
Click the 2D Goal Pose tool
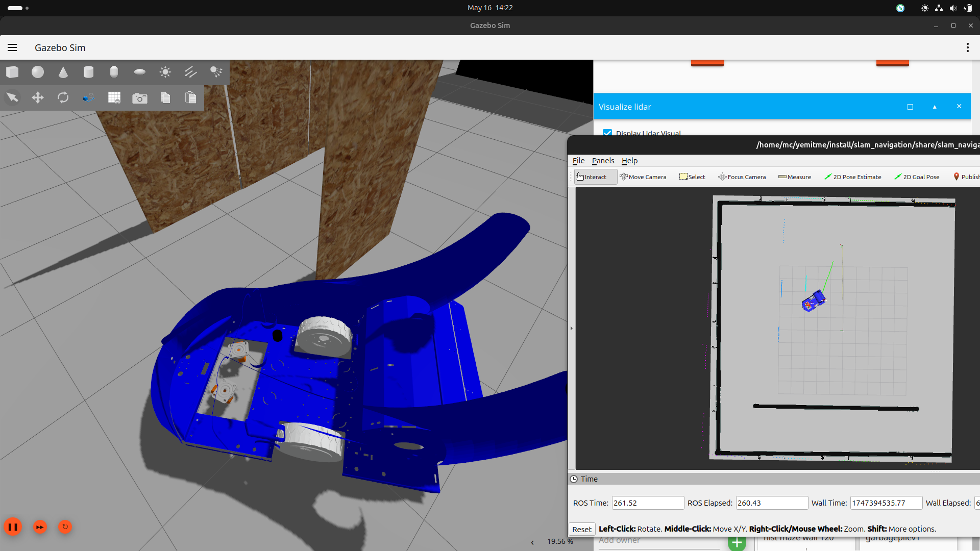point(917,177)
